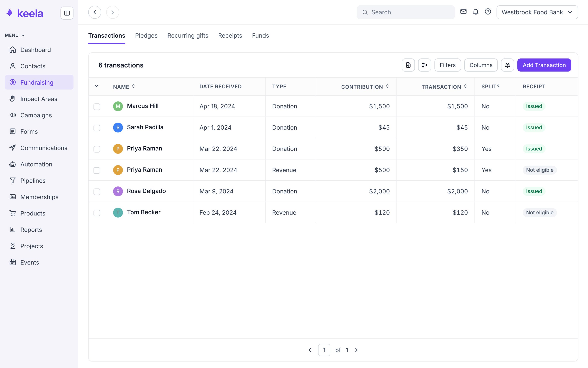Expand the MENU section chevron

pyautogui.click(x=23, y=36)
